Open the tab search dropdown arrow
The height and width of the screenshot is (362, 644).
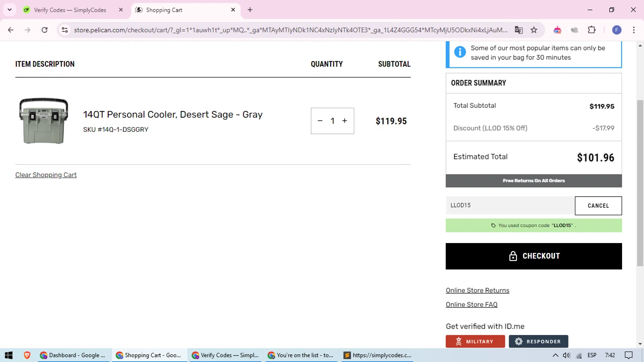pyautogui.click(x=9, y=10)
